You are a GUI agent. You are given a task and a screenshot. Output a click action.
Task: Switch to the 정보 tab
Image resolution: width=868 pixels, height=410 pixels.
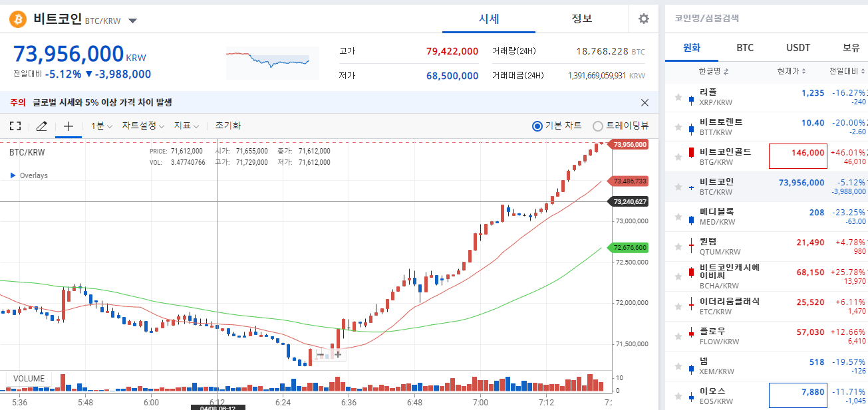(x=582, y=19)
